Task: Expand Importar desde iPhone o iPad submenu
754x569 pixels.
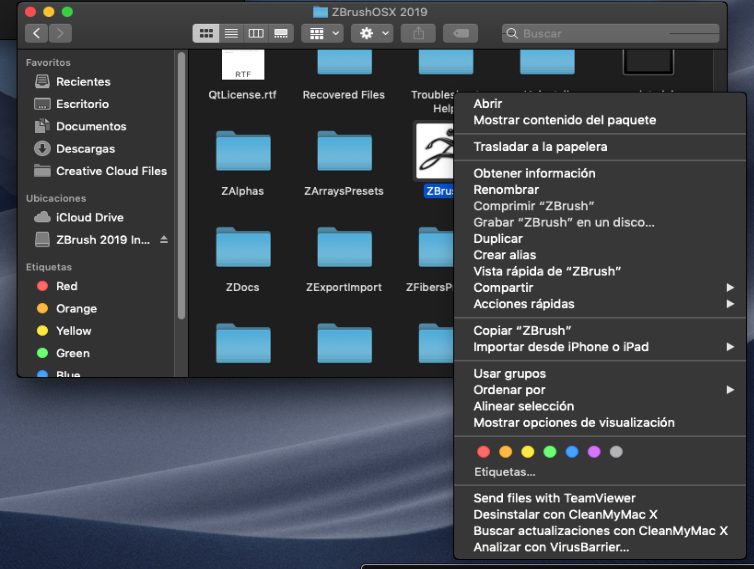Action: pyautogui.click(x=600, y=347)
